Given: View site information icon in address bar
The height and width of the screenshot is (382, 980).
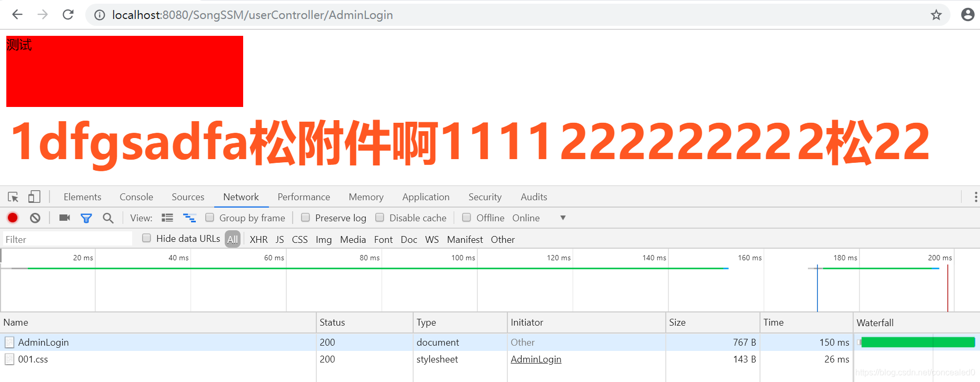Looking at the screenshot, I should pyautogui.click(x=99, y=15).
